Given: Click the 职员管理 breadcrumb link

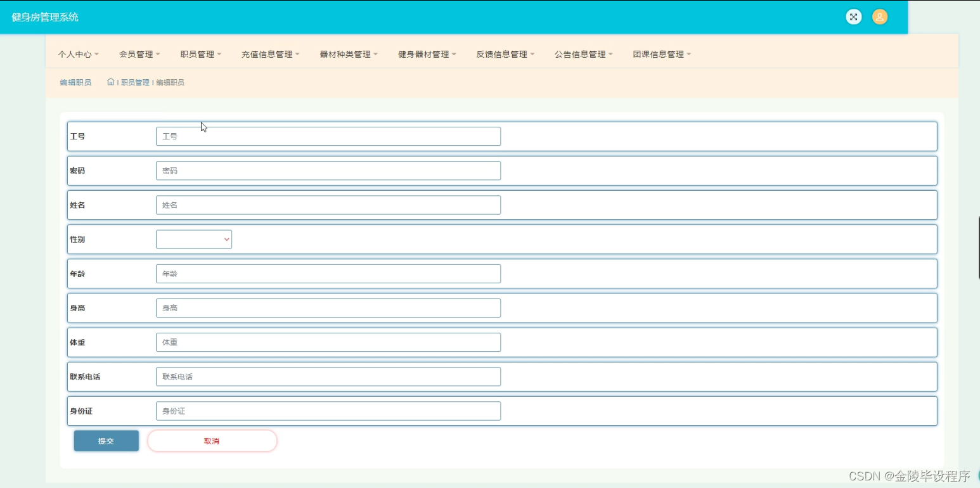Looking at the screenshot, I should pyautogui.click(x=135, y=82).
